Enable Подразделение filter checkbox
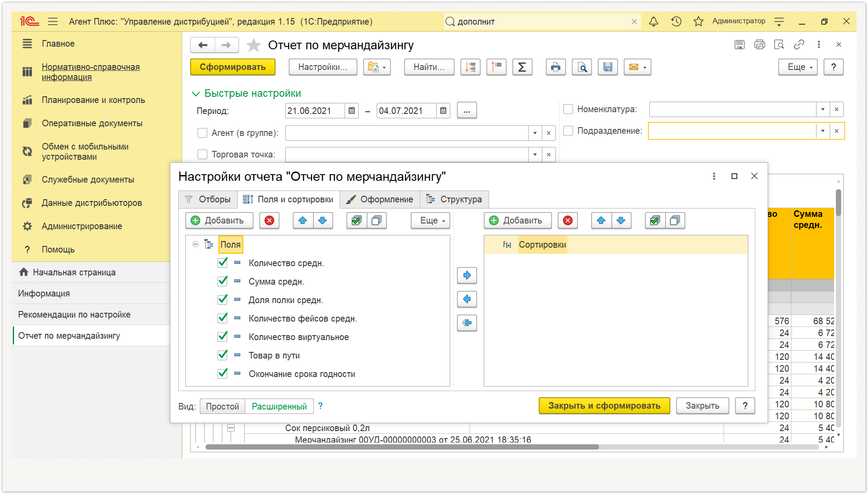Screen dimensions: 868x494 click(568, 131)
